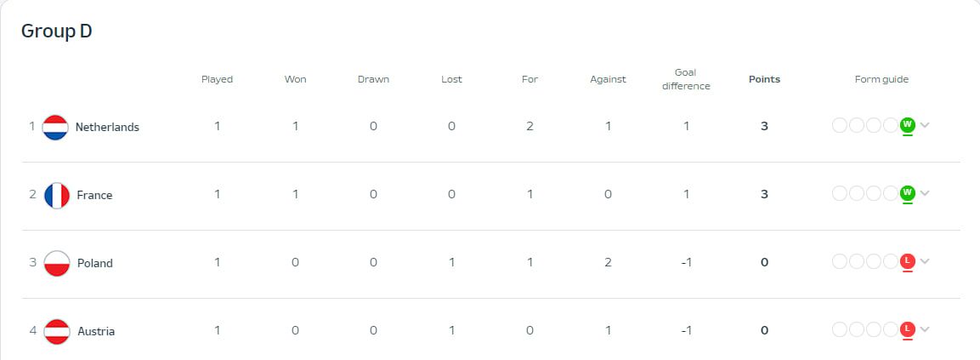
Task: Click the Austria flag icon
Action: [x=57, y=331]
